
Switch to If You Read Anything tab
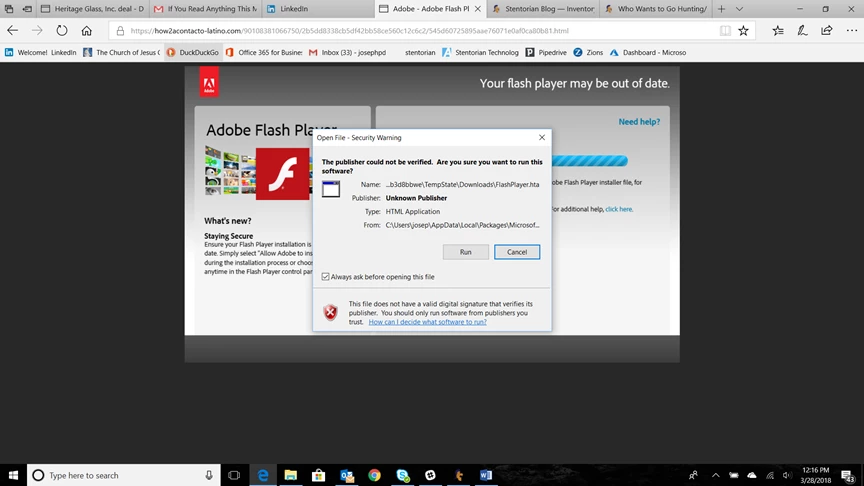coord(205,9)
